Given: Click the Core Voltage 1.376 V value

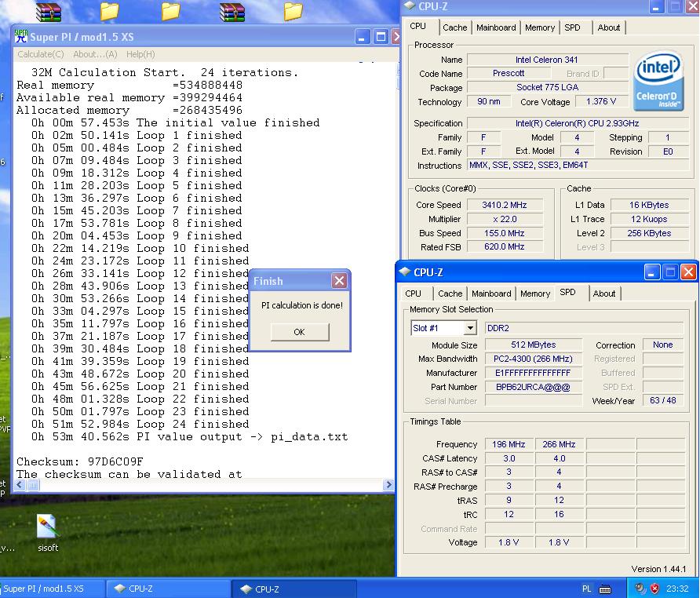Looking at the screenshot, I should 601,101.
